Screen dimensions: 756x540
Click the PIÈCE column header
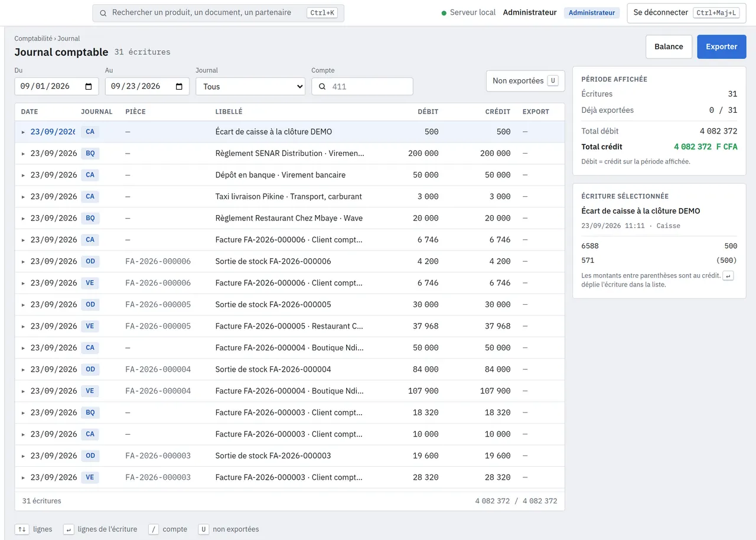pyautogui.click(x=135, y=112)
